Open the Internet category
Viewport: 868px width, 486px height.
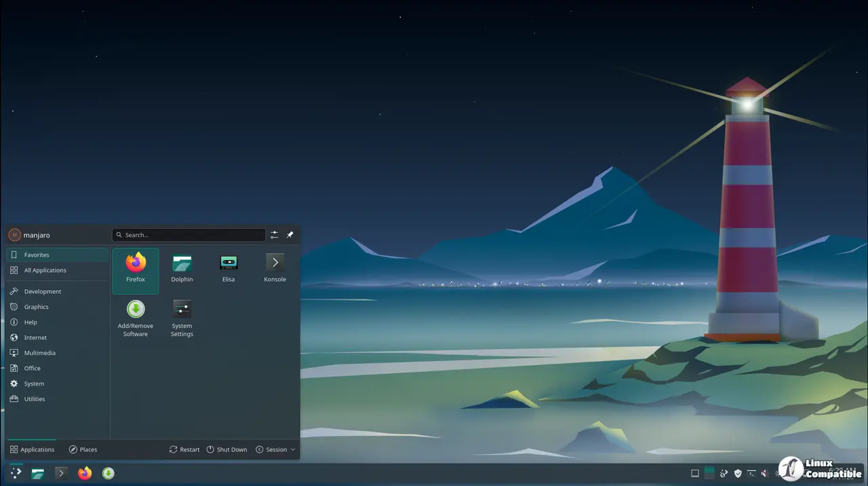[57, 337]
